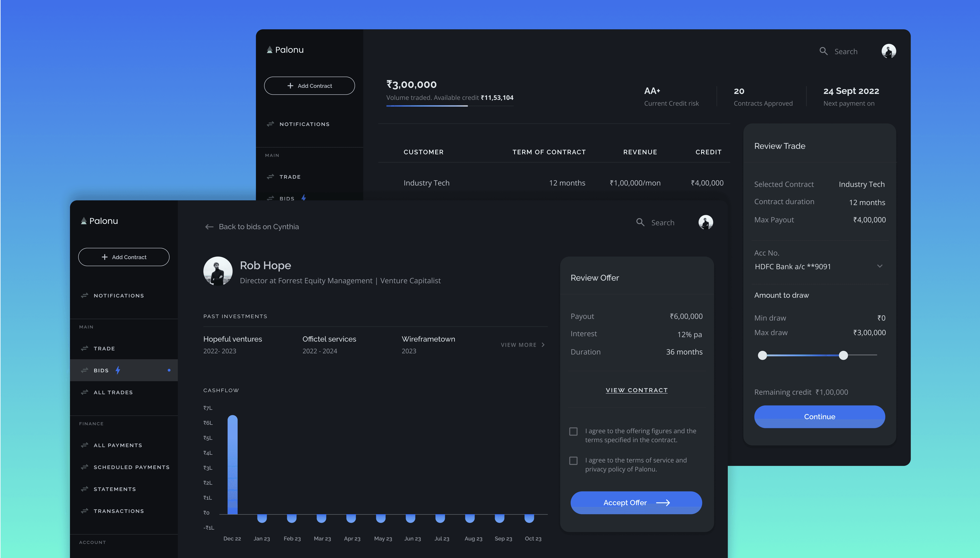The width and height of the screenshot is (980, 558).
Task: Click the Statements swap icon
Action: click(x=85, y=489)
